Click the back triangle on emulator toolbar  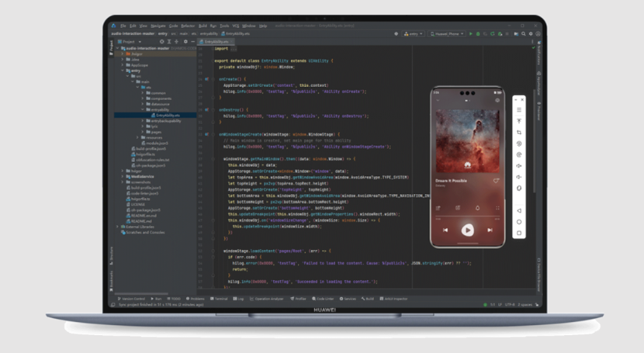pos(519,210)
